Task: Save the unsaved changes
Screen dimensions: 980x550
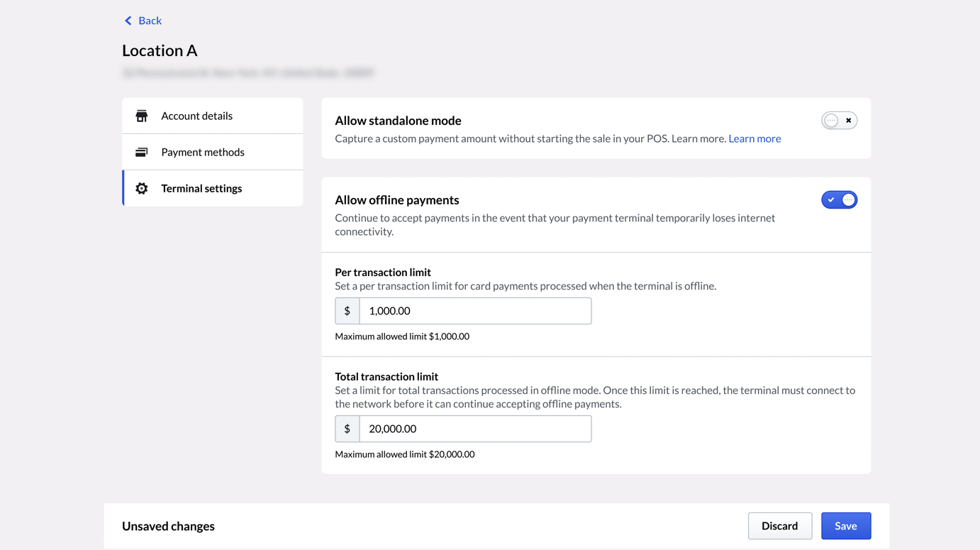Action: click(845, 526)
